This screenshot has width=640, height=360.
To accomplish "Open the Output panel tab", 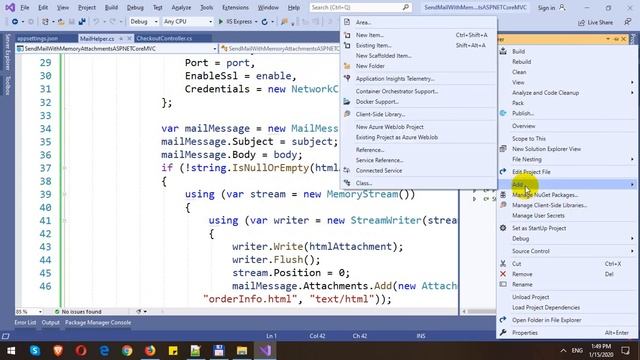I will (x=50, y=322).
